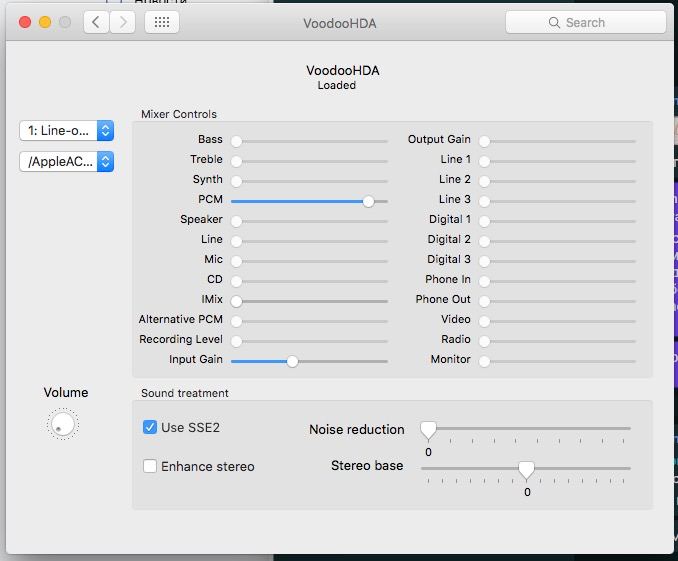Click the 'Mixer Controls' section label

pos(179,114)
